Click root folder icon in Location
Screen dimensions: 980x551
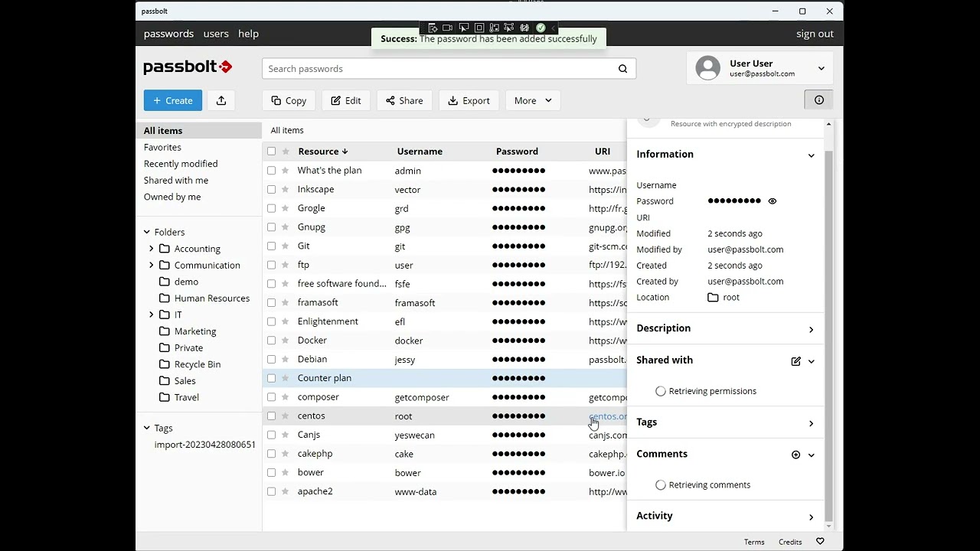point(713,298)
